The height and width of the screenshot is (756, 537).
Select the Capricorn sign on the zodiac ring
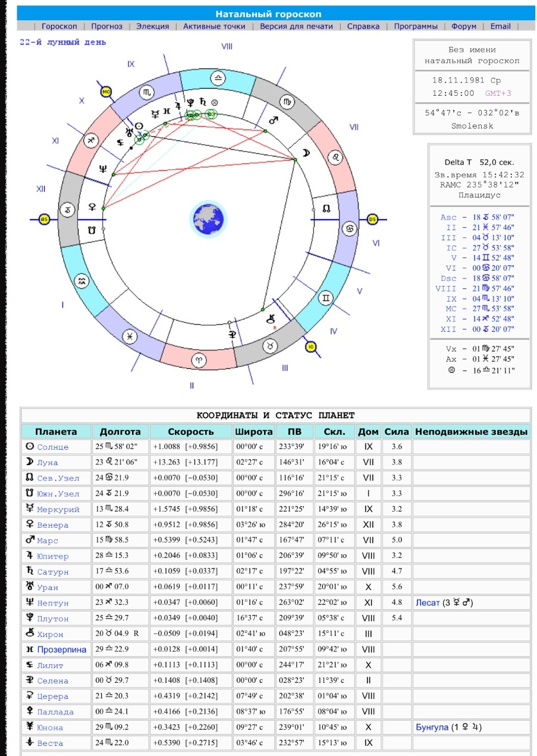(x=69, y=209)
